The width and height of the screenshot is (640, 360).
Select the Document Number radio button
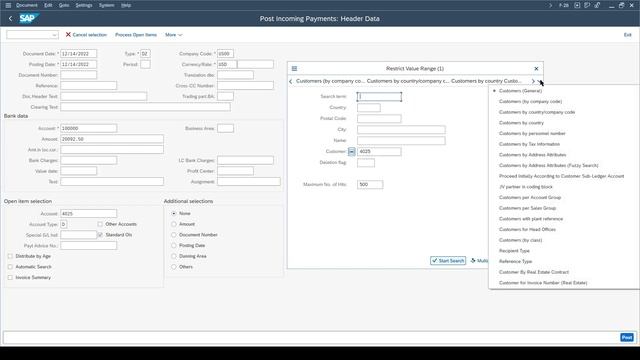(x=174, y=235)
